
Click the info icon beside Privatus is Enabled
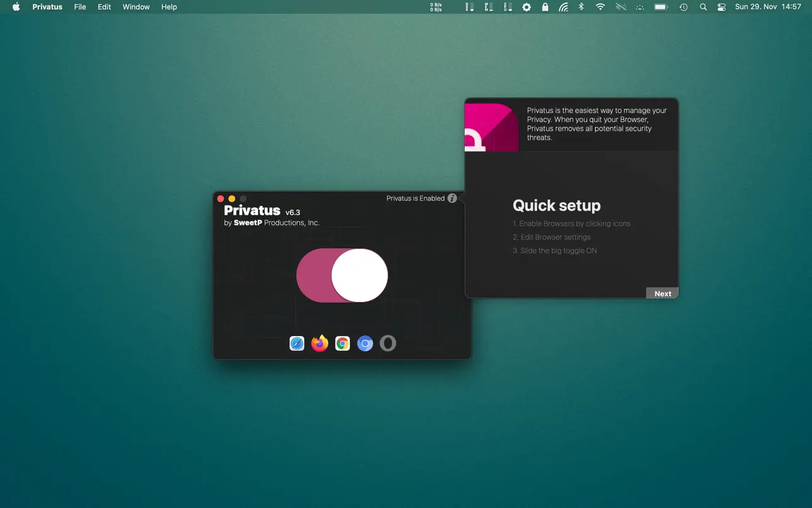(452, 198)
